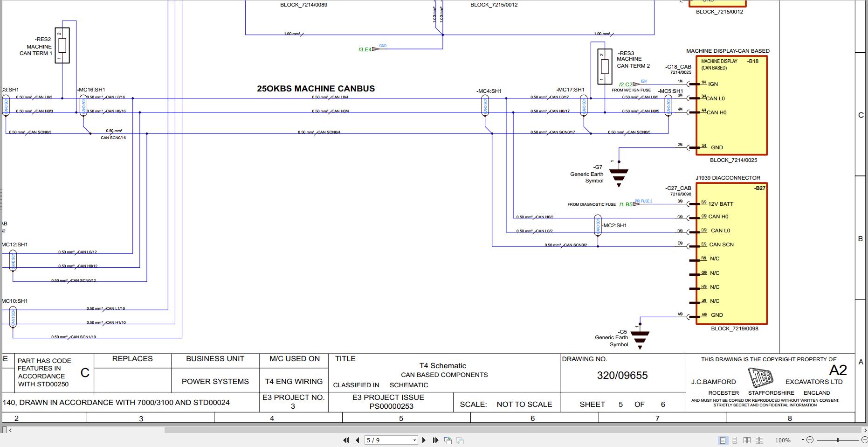Click the previous view navigation icon
Image resolution: width=868 pixels, height=447 pixels.
click(448, 440)
